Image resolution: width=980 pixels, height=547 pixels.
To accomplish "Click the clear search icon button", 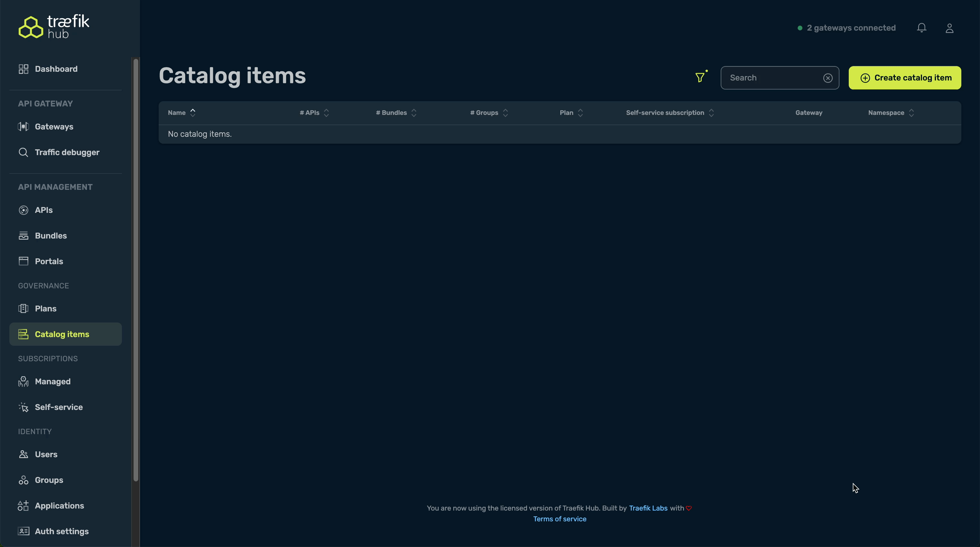I will 828,77.
